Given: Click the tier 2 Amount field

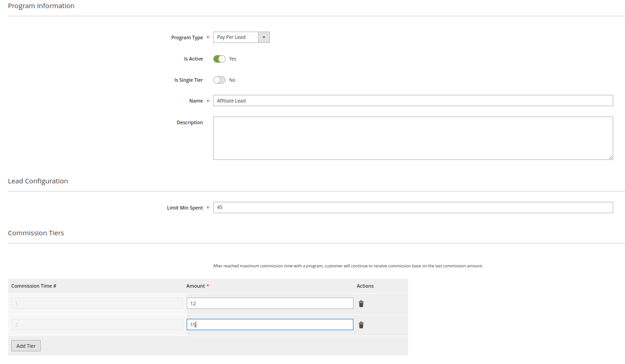Looking at the screenshot, I should pyautogui.click(x=270, y=325).
